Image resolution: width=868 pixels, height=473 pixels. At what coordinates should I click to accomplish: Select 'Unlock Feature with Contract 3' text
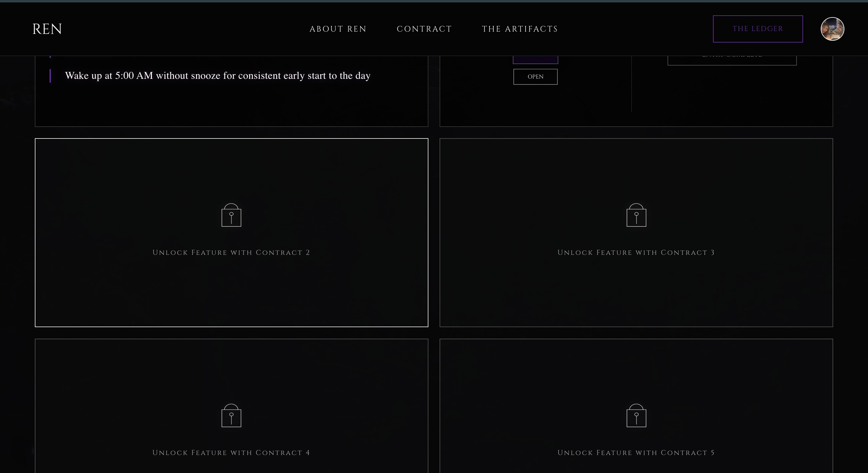[x=636, y=253]
